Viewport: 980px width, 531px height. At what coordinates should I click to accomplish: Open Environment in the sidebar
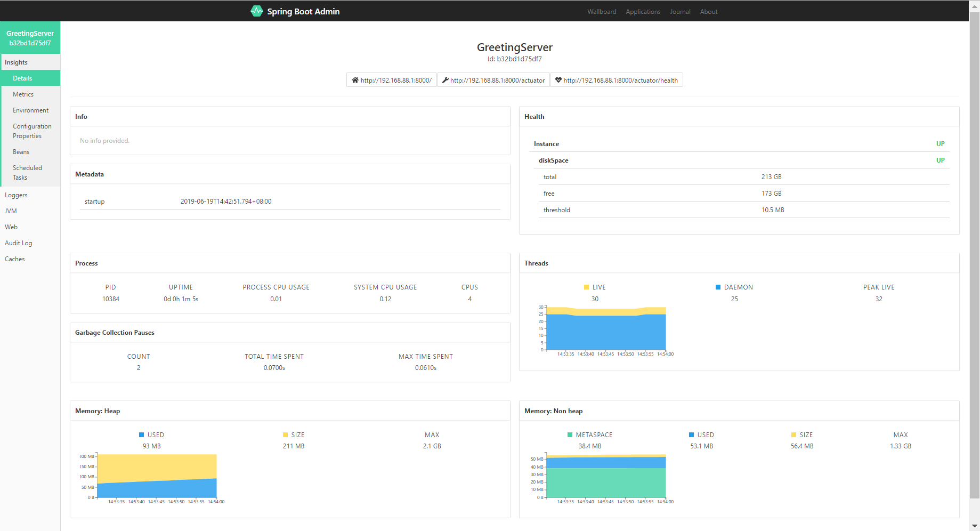click(x=30, y=110)
